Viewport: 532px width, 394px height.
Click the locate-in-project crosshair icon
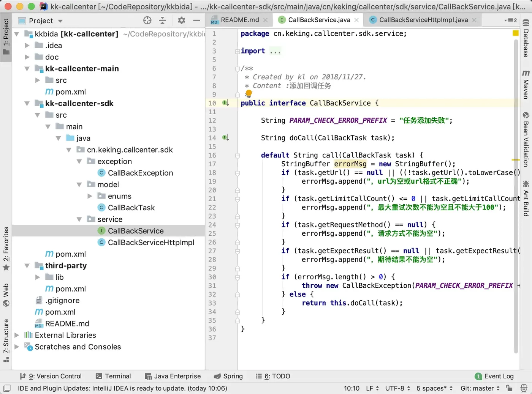click(x=147, y=20)
